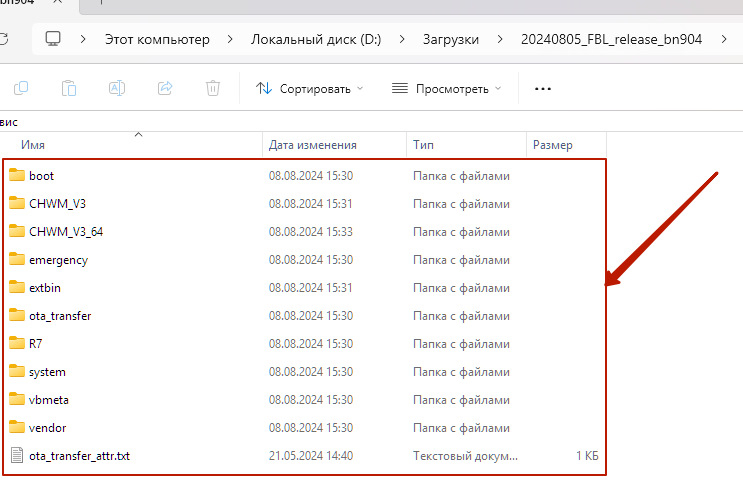Image resolution: width=743 pixels, height=493 pixels.
Task: Open the Просмотреть view dropdown
Action: tap(446, 89)
